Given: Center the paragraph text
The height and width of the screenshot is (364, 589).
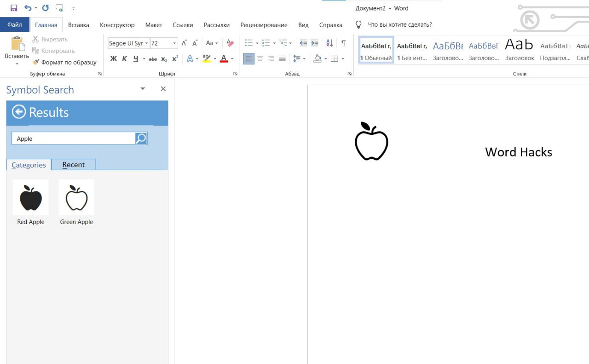Looking at the screenshot, I should click(x=260, y=59).
